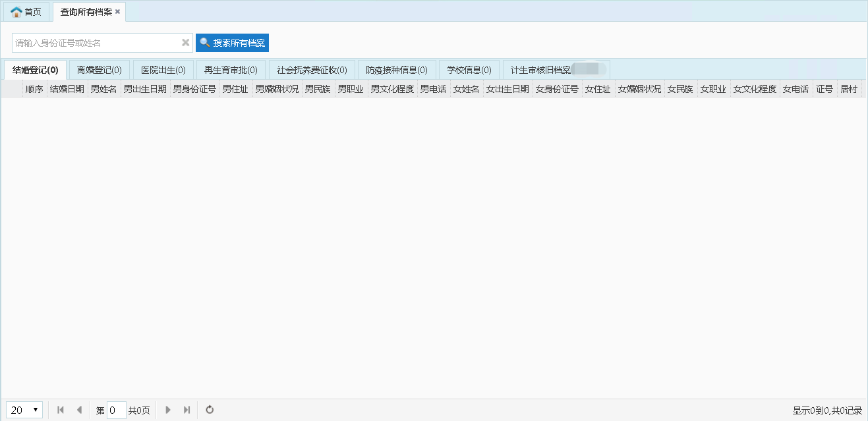Open the 医院出生 tab
Viewport: 868px width, 421px height.
(x=163, y=70)
